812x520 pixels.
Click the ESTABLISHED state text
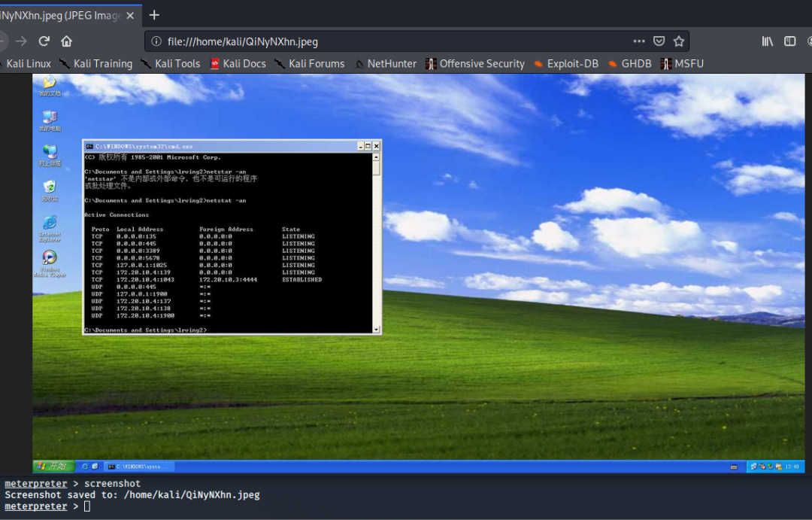302,279
